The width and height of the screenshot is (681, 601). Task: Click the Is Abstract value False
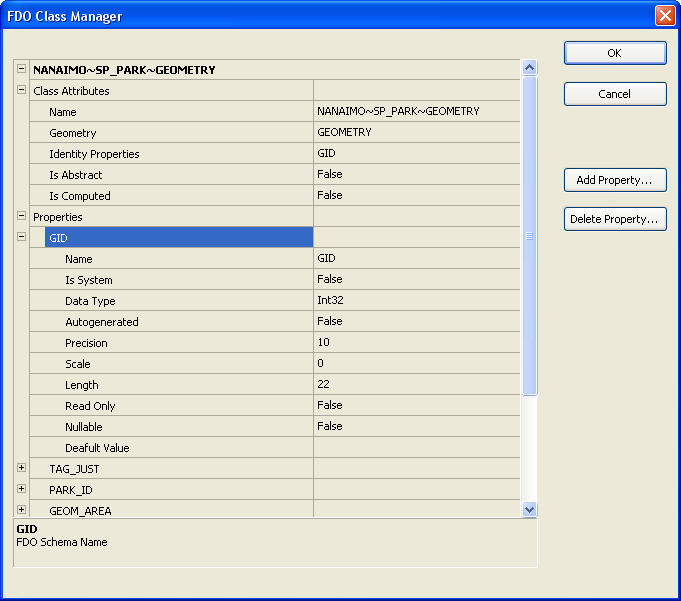330,174
